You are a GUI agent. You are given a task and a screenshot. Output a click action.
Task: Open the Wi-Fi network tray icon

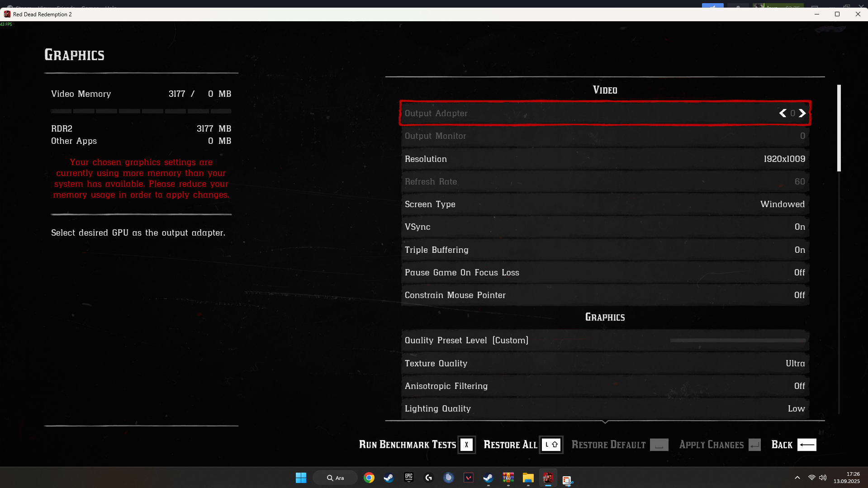point(812,478)
